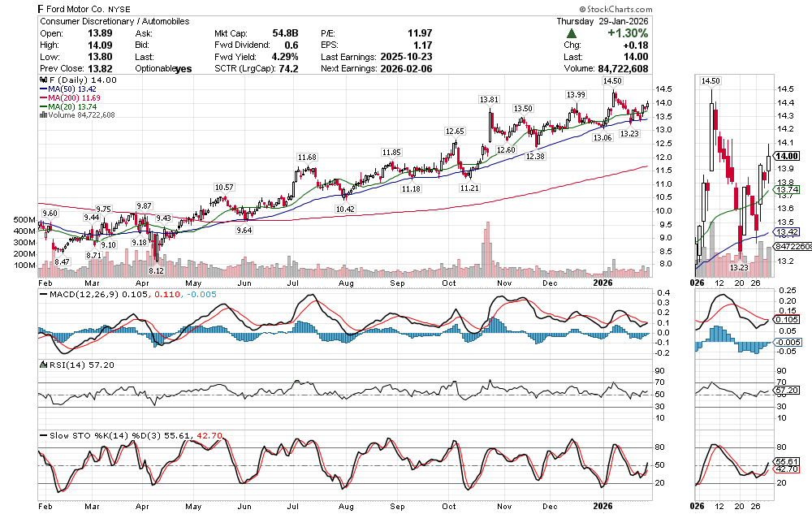The height and width of the screenshot is (514, 812).
Task: Click the Next Earnings date 2026-02-06
Action: 409,69
